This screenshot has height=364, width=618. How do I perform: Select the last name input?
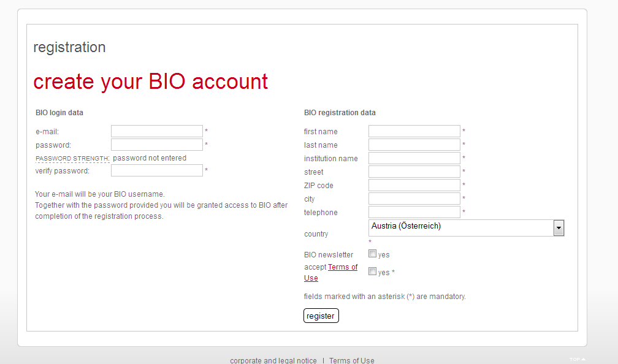(x=414, y=145)
